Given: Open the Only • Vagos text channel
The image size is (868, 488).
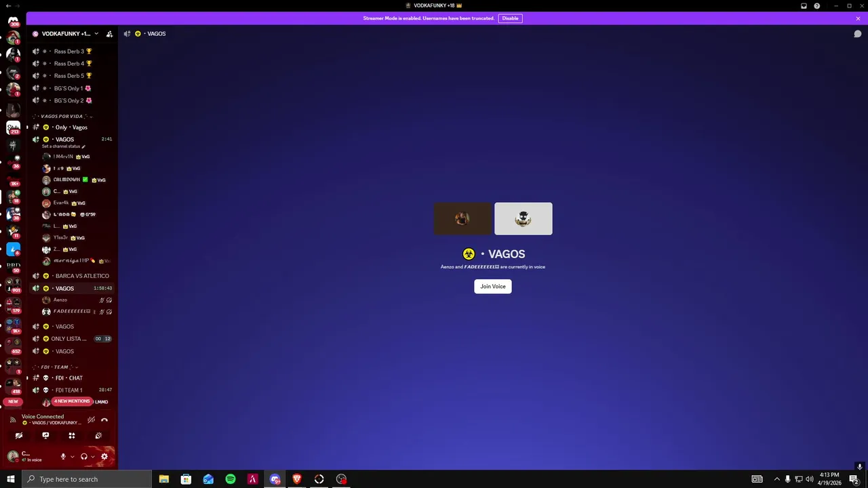Looking at the screenshot, I should click(x=71, y=127).
